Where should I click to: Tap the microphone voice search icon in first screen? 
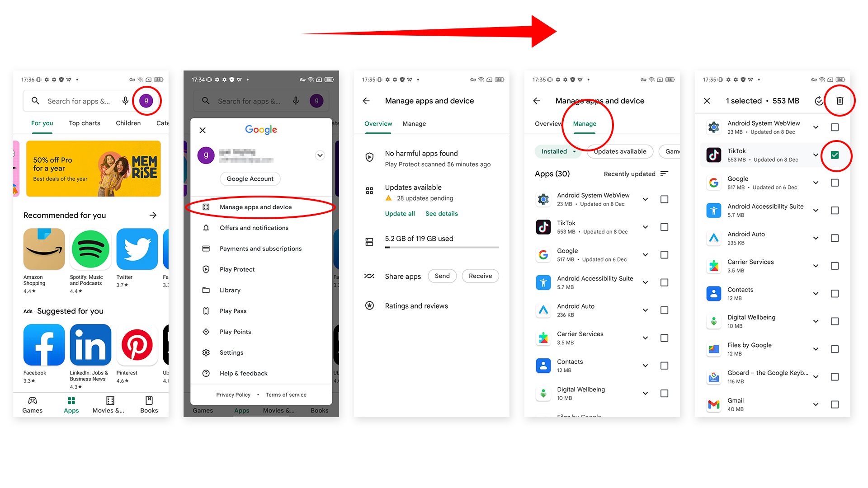125,101
